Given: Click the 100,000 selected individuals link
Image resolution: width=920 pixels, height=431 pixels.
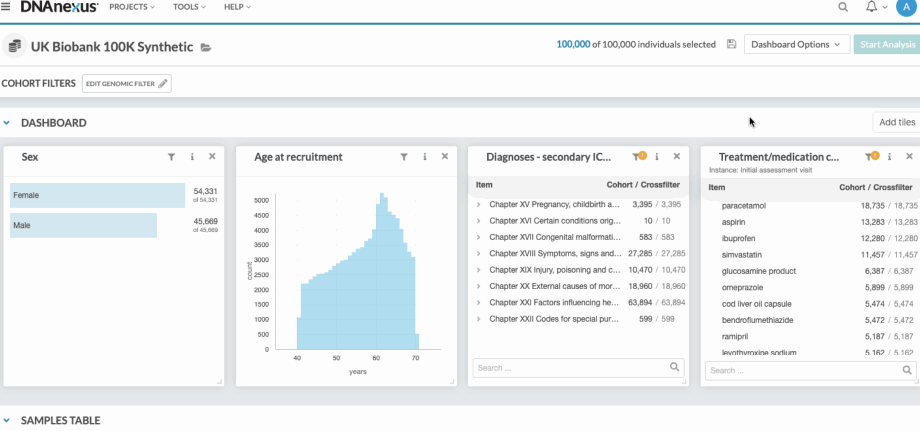Looking at the screenshot, I should (573, 44).
